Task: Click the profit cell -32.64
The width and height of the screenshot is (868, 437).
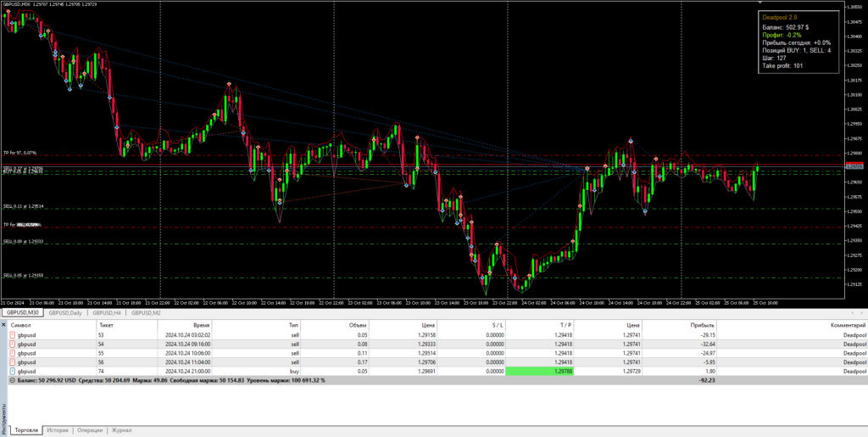Action: coord(708,344)
